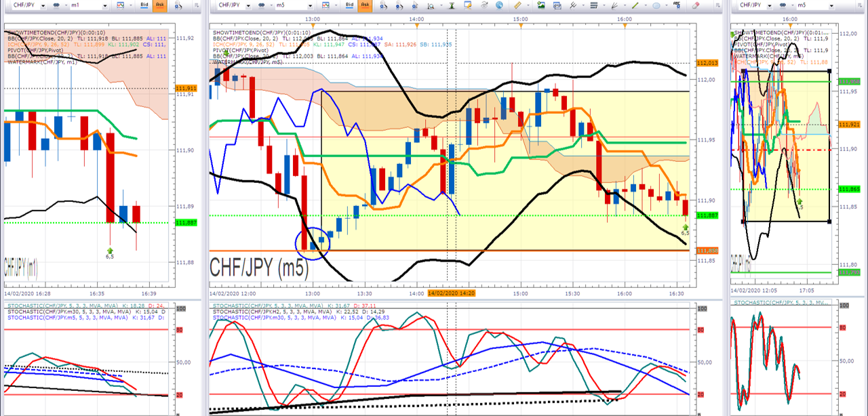This screenshot has height=416, width=868.
Task: Click the magnifier-with-bars icon in middle toolbar
Action: click(x=430, y=5)
